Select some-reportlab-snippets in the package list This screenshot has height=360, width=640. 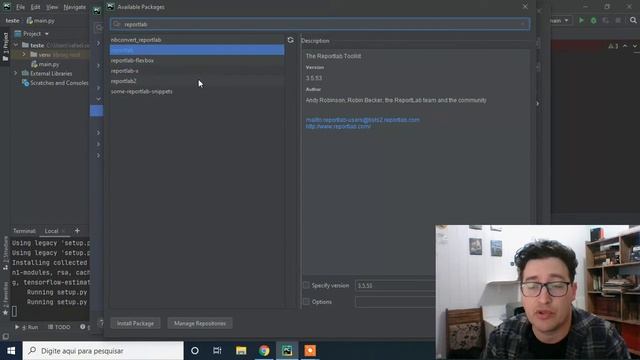tap(197, 91)
